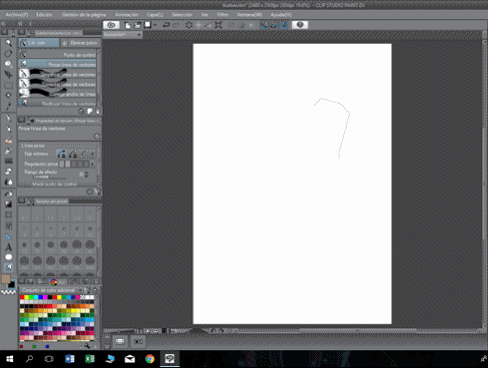Choose the second 'Fijar extremo' option
The image size is (488, 368).
(73, 154)
